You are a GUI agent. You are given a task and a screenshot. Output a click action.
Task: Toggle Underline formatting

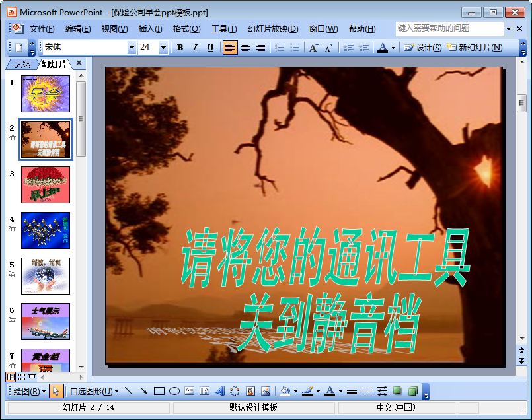210,48
